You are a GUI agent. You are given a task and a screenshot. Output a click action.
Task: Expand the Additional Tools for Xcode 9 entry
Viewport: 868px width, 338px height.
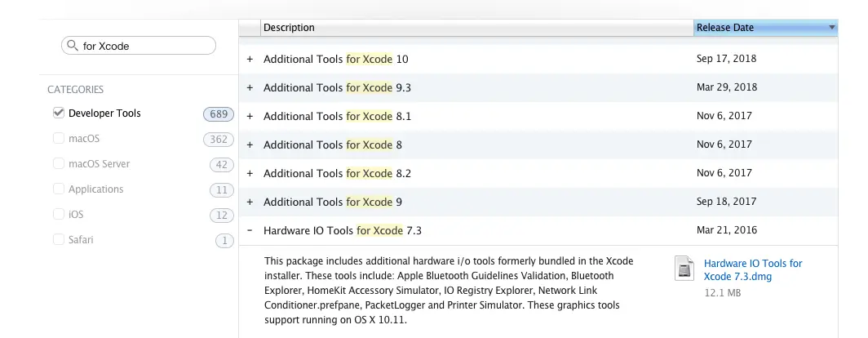250,202
